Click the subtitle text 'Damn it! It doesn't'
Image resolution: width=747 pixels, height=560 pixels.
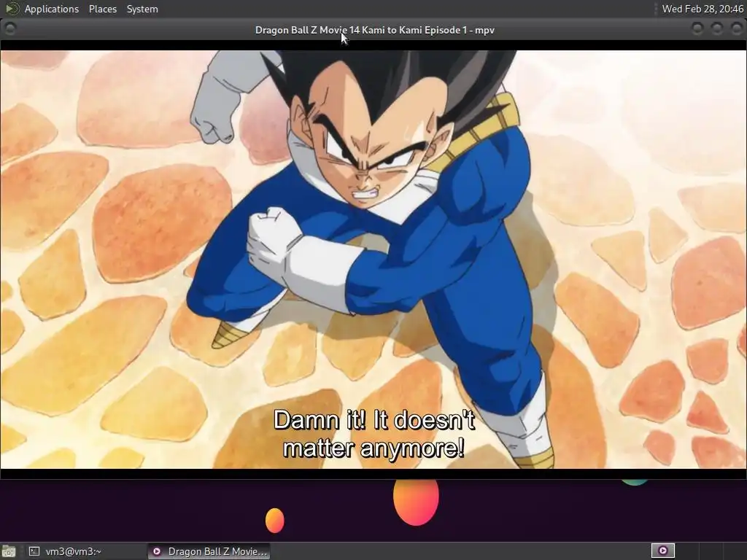coord(374,420)
